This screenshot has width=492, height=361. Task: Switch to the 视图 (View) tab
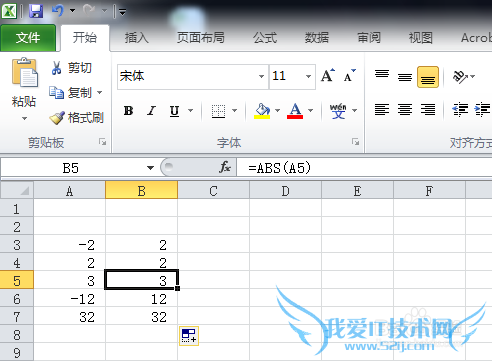[421, 38]
